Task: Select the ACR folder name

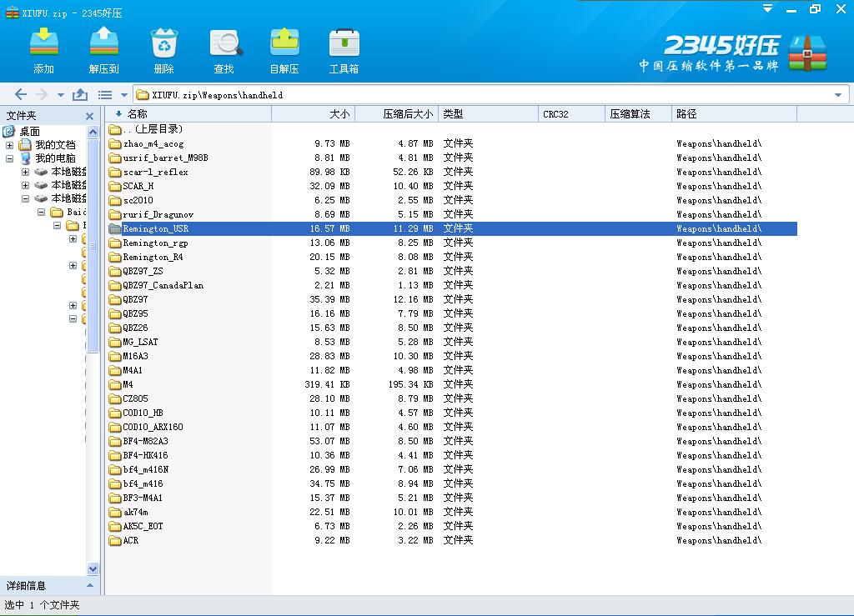Action: (131, 540)
